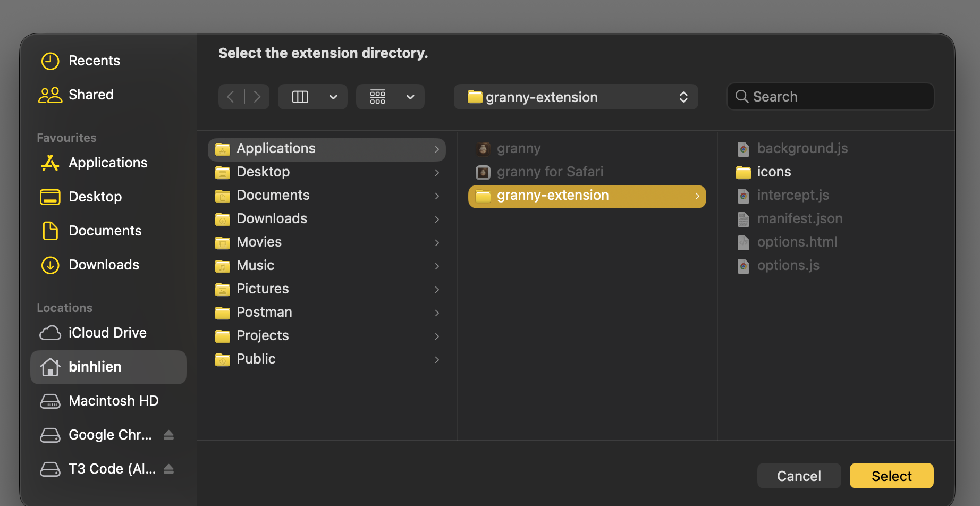Open the icons folder
The height and width of the screenshot is (506, 980).
[835, 172]
